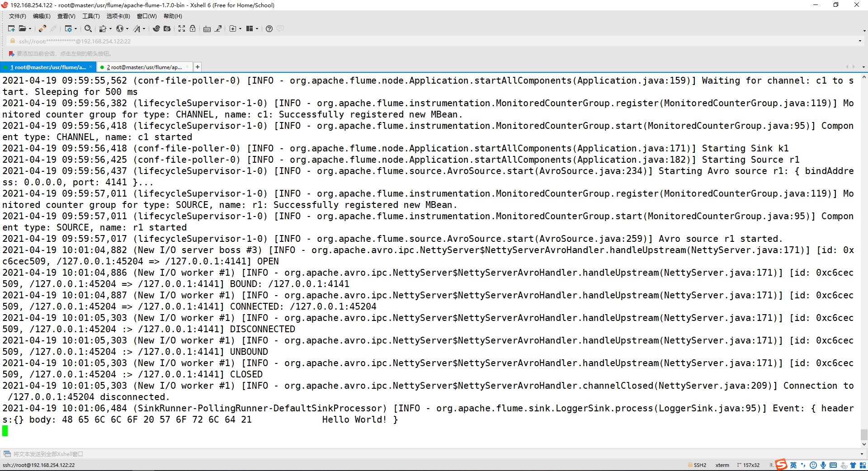
Task: Open the 文件(F) menu
Action: click(x=18, y=16)
